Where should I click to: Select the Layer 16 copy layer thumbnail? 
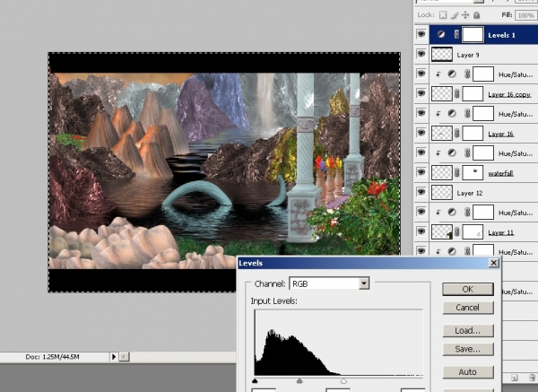tap(442, 93)
